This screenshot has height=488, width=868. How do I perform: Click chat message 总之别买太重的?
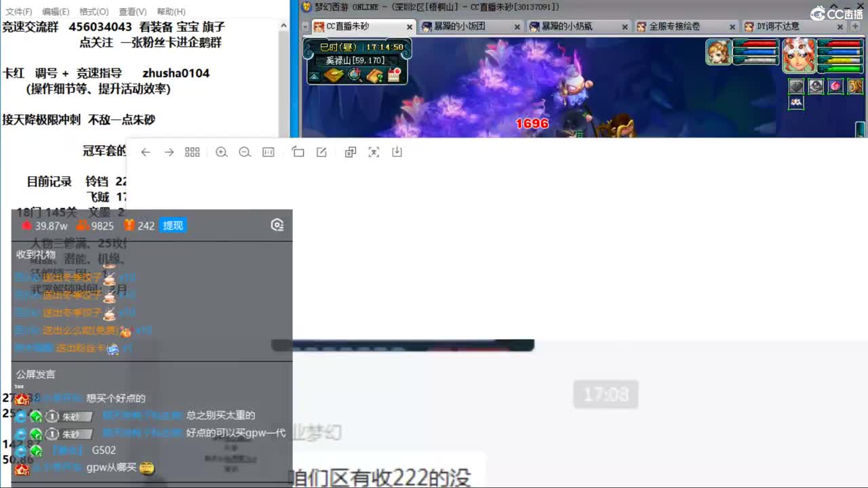coord(221,415)
